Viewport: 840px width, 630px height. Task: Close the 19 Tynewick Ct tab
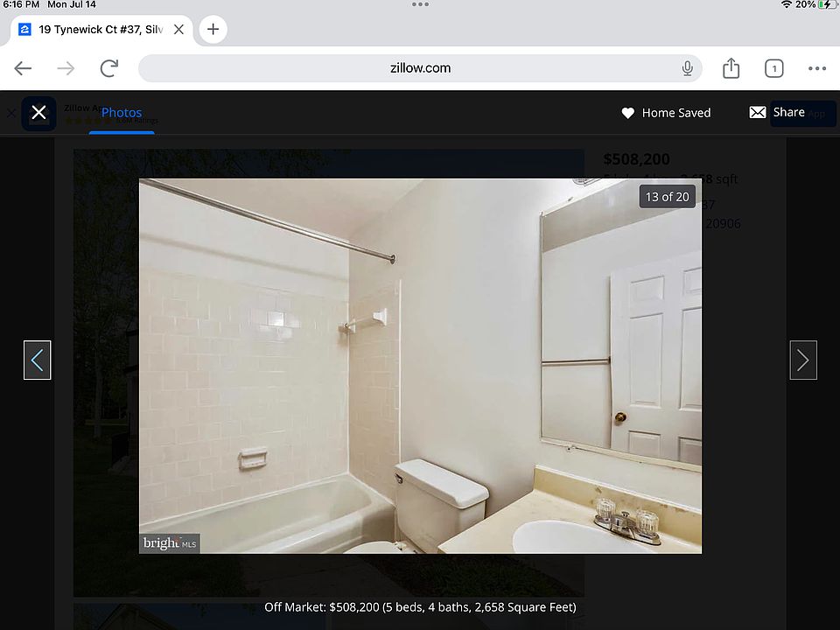(x=178, y=30)
